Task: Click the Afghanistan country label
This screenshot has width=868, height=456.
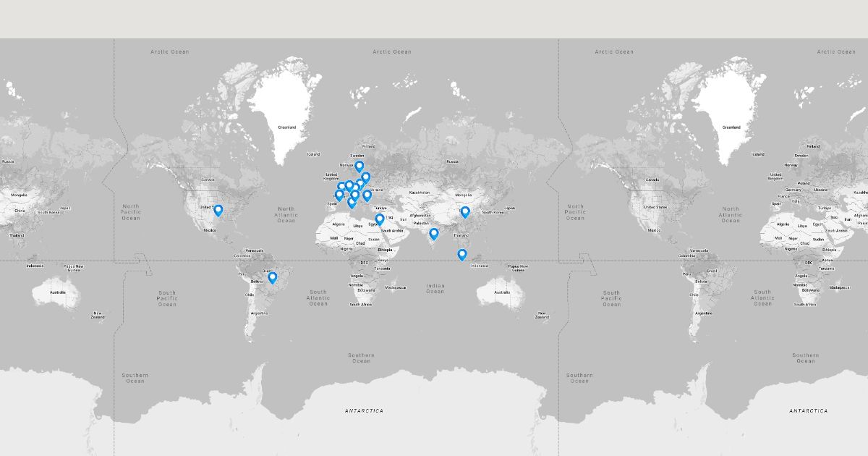Action: point(419,214)
